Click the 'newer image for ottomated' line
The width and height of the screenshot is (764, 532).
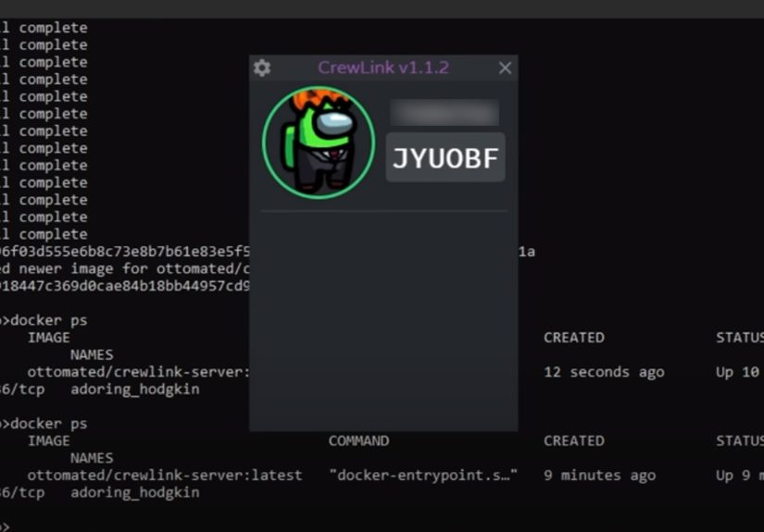coord(124,268)
